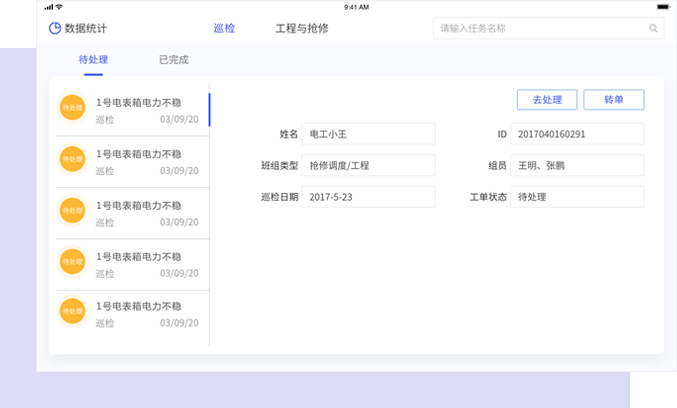Screen dimensions: 677x408
Task: Click the fifth orange 待处理 status badge
Action: click(x=72, y=312)
